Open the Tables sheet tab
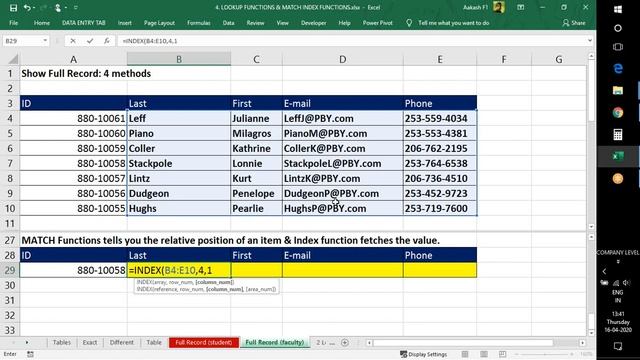The height and width of the screenshot is (360, 640). (x=62, y=342)
